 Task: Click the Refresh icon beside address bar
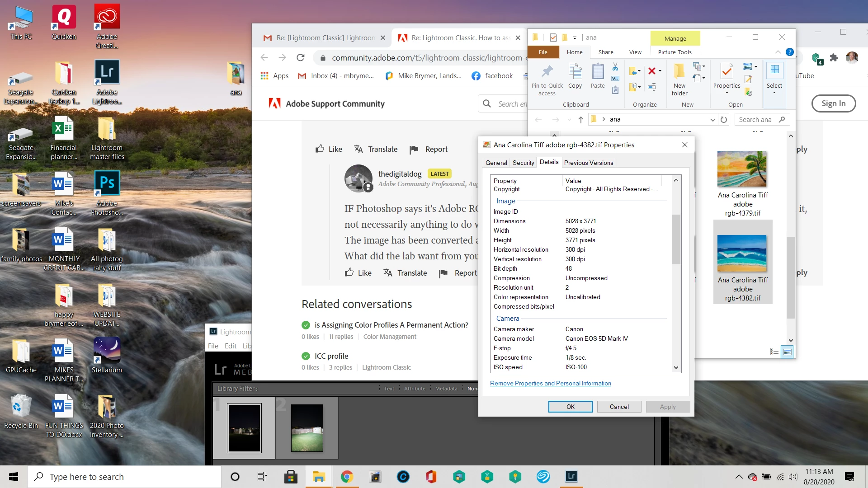724,120
